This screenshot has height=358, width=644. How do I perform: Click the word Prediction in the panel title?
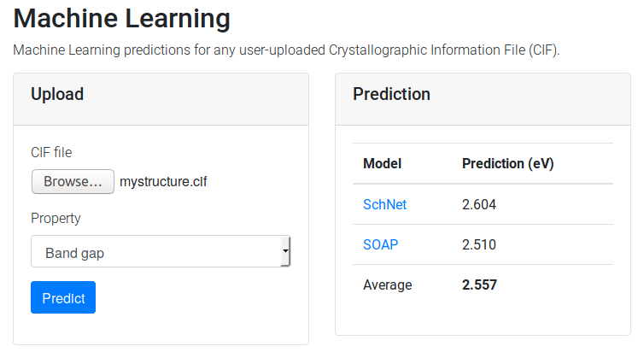pyautogui.click(x=391, y=94)
